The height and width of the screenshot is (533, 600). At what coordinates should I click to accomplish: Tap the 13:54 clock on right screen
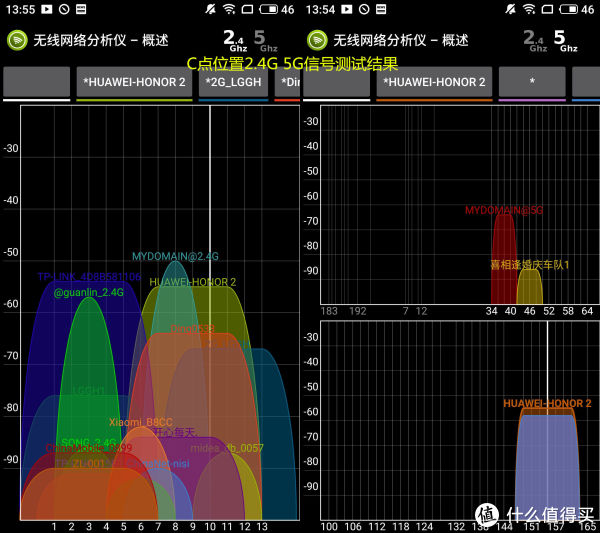click(x=320, y=9)
